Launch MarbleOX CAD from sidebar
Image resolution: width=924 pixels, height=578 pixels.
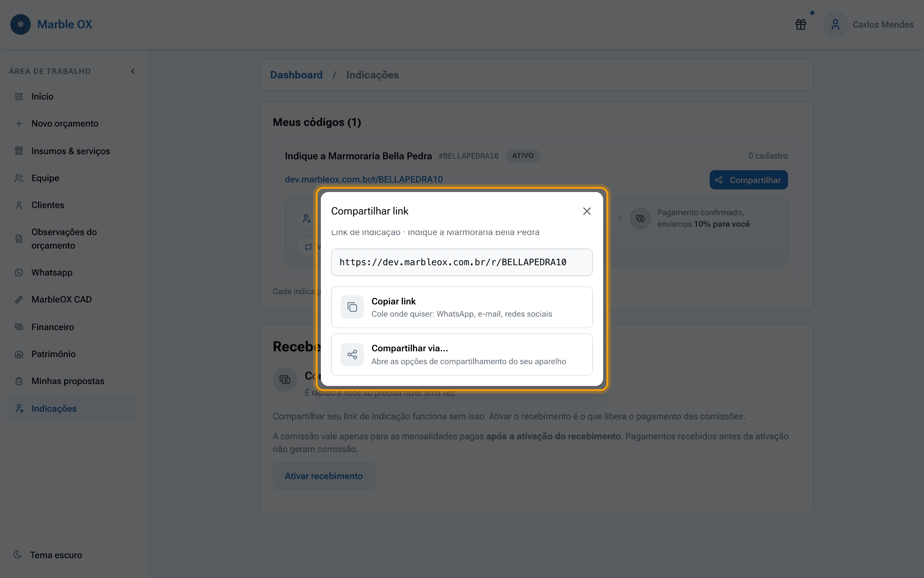pos(71,299)
